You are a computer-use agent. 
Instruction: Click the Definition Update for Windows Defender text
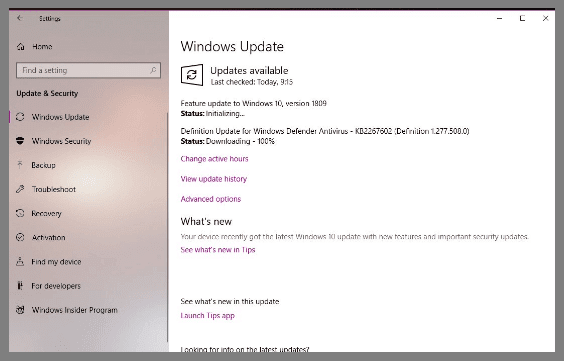tap(325, 131)
